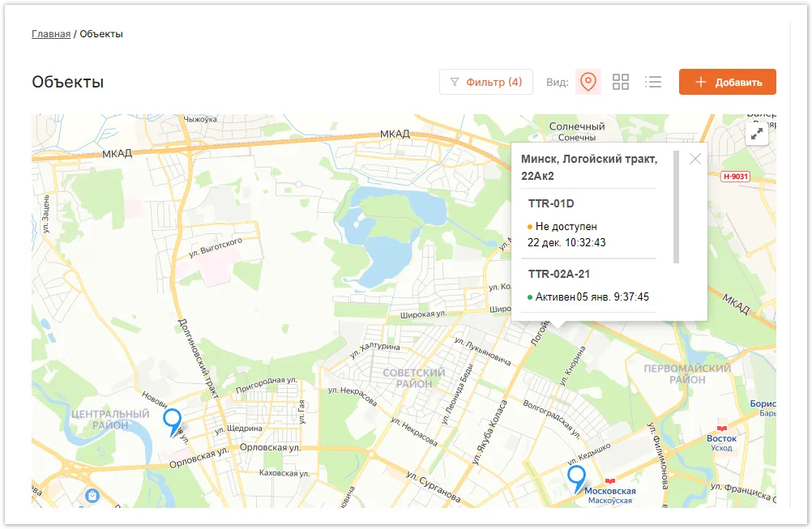The image size is (812, 529).
Task: Select device TTR-02A-21 in popup
Action: point(559,274)
